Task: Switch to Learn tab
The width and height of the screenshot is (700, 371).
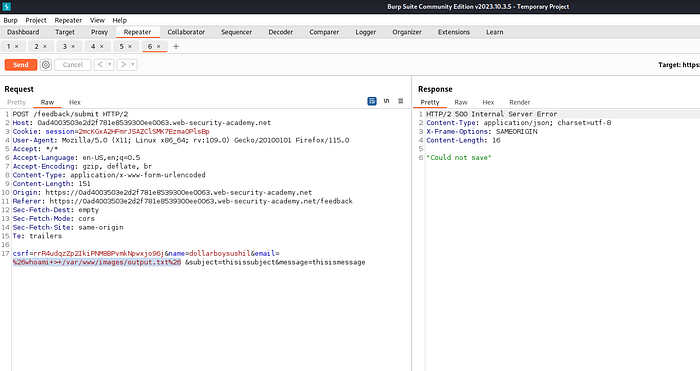Action: click(x=494, y=32)
